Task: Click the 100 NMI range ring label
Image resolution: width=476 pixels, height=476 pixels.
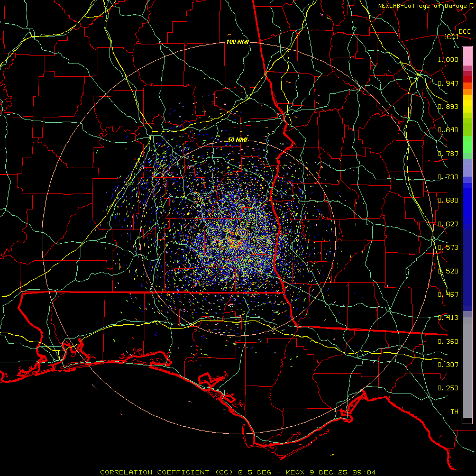Action: [x=237, y=42]
